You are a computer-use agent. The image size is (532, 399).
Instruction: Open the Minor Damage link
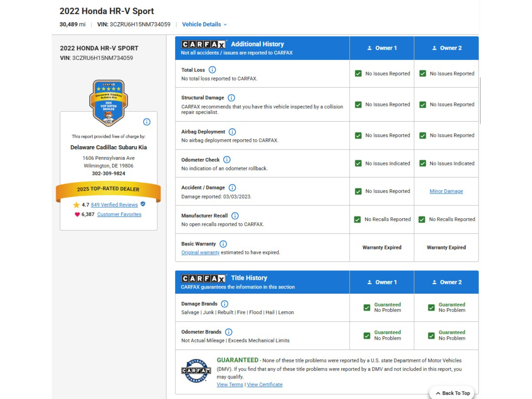446,191
